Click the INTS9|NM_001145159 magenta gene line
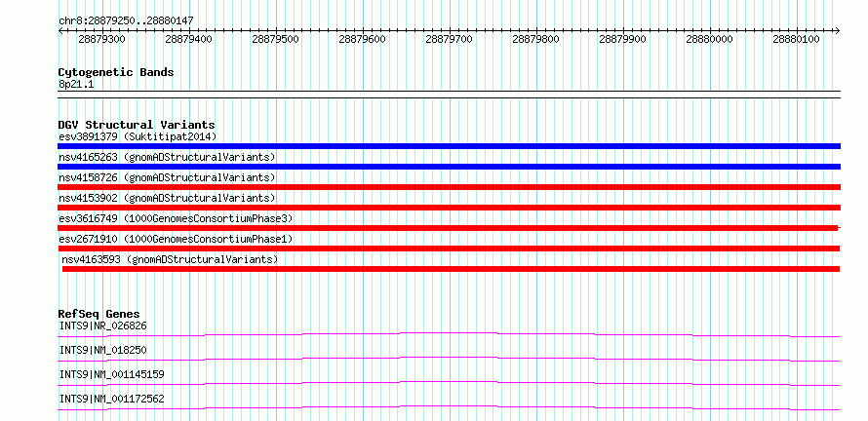The width and height of the screenshot is (868, 421). [449, 383]
